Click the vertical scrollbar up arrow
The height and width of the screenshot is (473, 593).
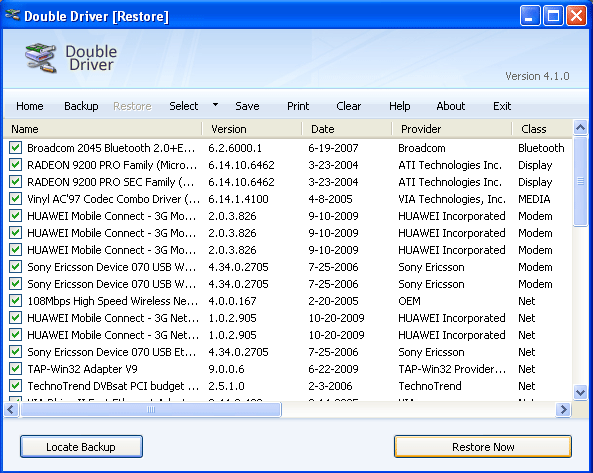pos(580,128)
